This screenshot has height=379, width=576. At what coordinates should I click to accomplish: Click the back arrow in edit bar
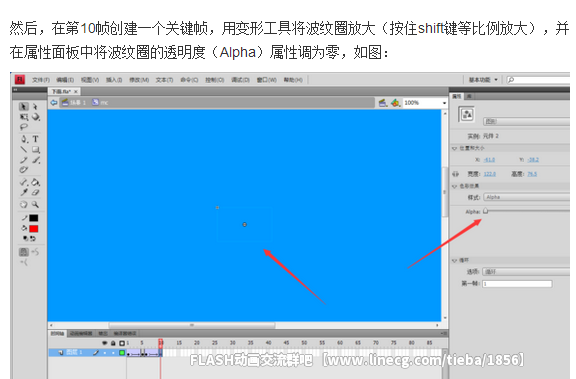pyautogui.click(x=54, y=102)
